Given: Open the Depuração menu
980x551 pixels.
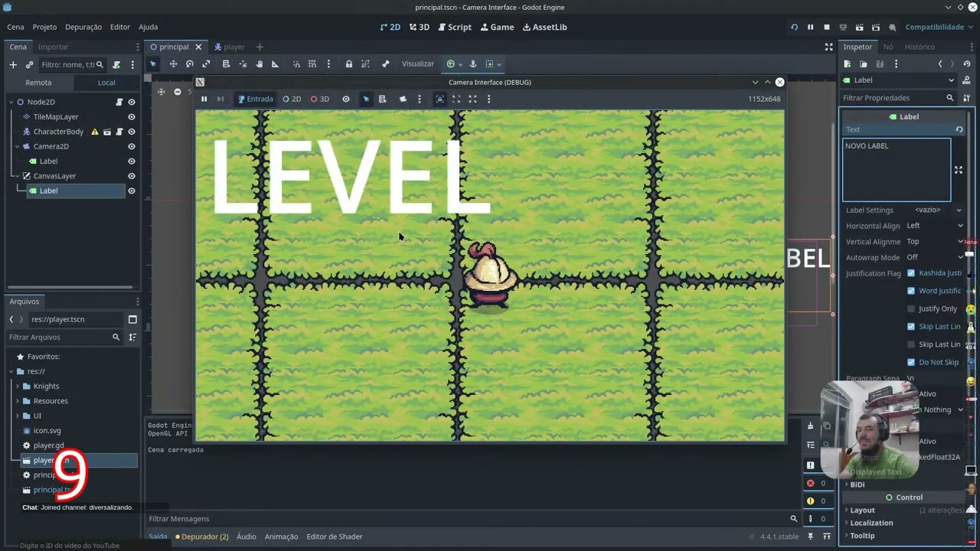Looking at the screenshot, I should [83, 27].
